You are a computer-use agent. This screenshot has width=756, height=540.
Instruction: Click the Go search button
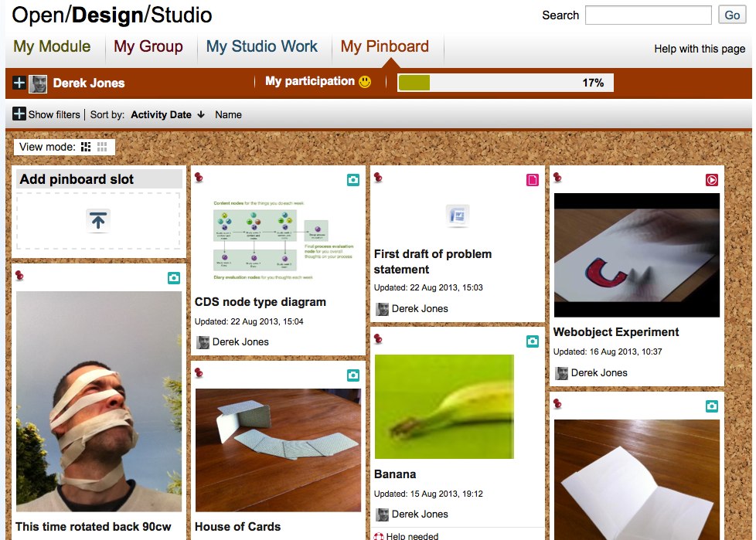(x=732, y=15)
